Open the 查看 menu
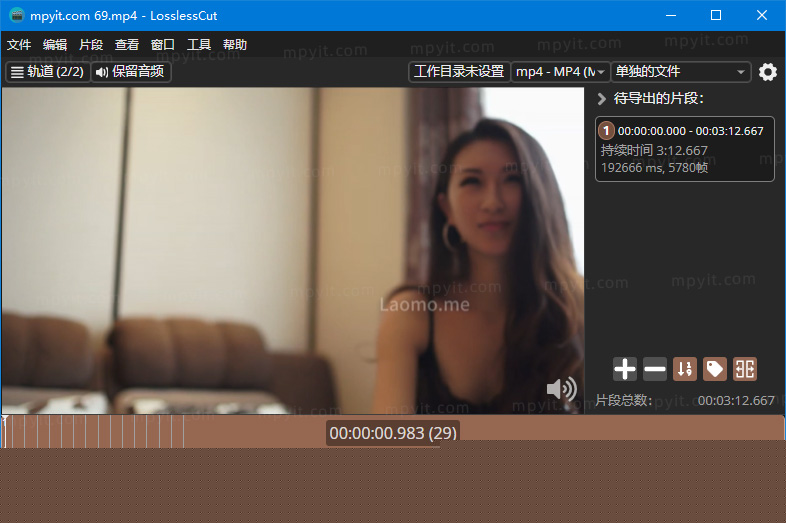Viewport: 786px width, 523px height. pyautogui.click(x=127, y=45)
